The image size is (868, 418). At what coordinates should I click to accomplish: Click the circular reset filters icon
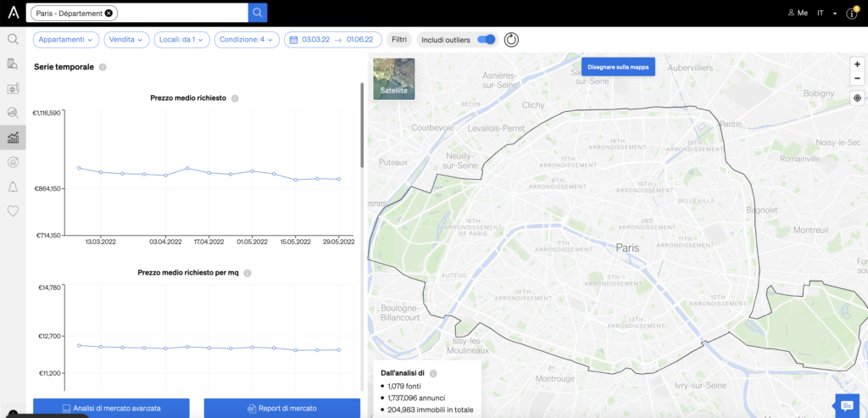(x=511, y=40)
